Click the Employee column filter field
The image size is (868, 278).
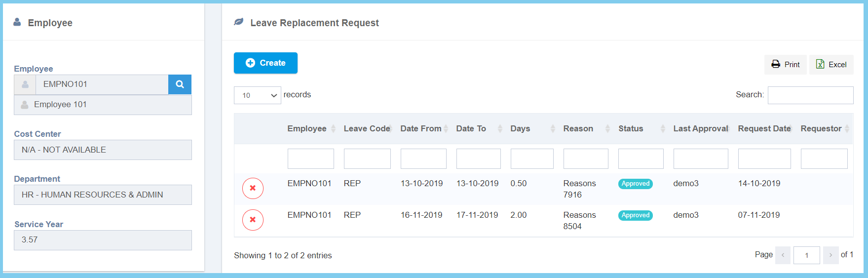pos(310,159)
